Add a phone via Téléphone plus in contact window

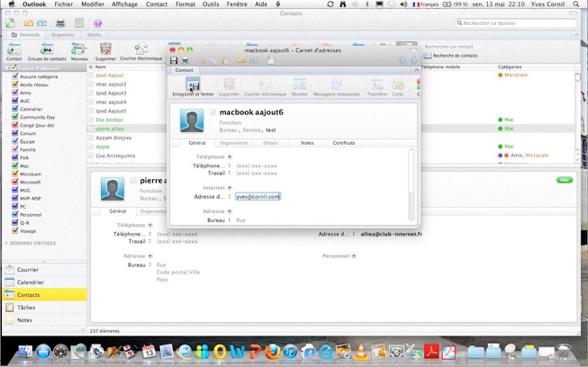[230, 157]
